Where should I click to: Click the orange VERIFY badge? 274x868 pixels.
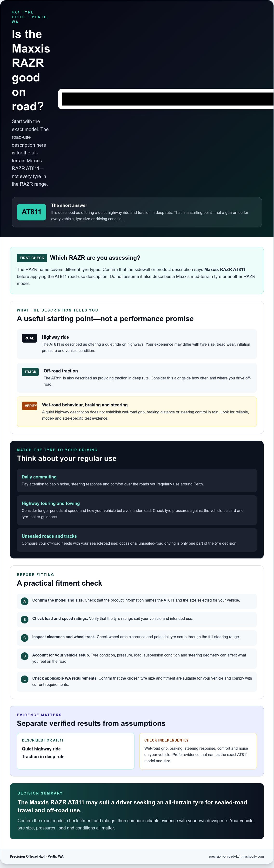coord(30,406)
